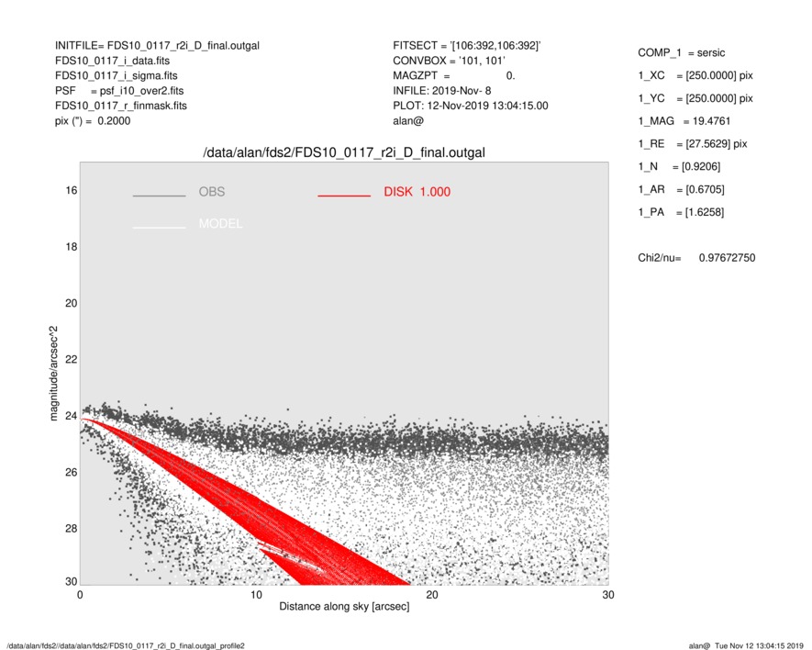812x650 pixels.
Task: Click the x-axis tick label 30
Action: (608, 595)
